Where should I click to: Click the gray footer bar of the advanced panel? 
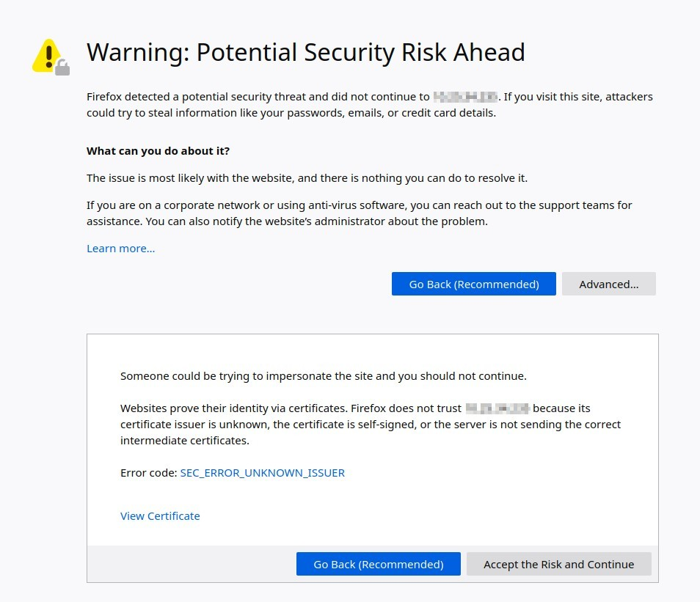coord(191,565)
